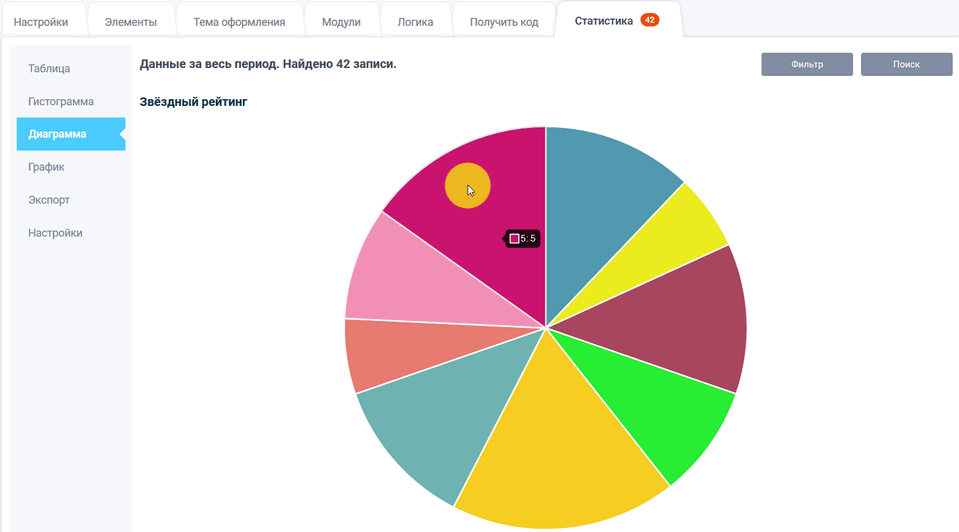The image size is (959, 532).
Task: Switch to the Элементы tab
Action: (x=131, y=22)
